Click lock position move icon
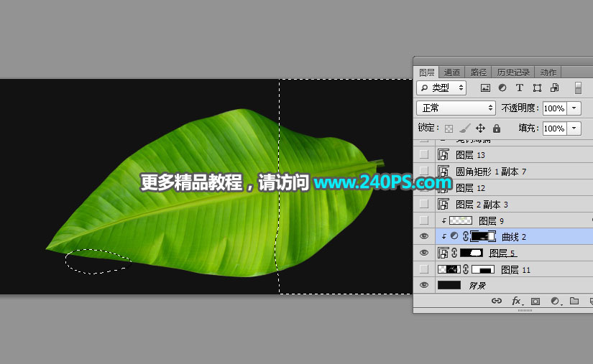The height and width of the screenshot is (364, 593). [x=480, y=129]
